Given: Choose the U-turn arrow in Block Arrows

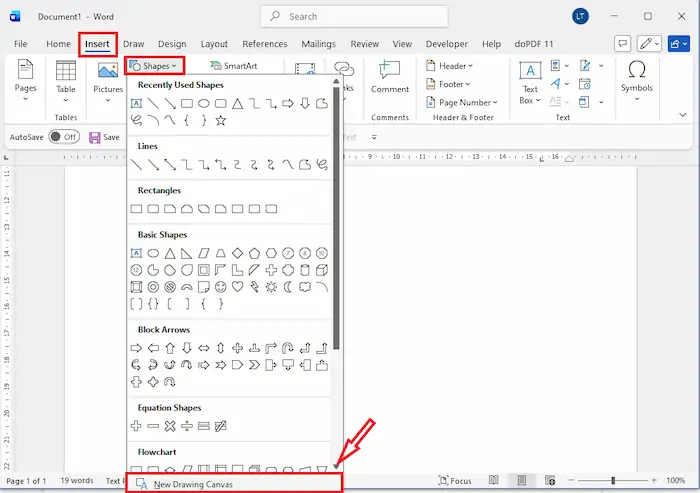Looking at the screenshot, I should click(x=288, y=348).
